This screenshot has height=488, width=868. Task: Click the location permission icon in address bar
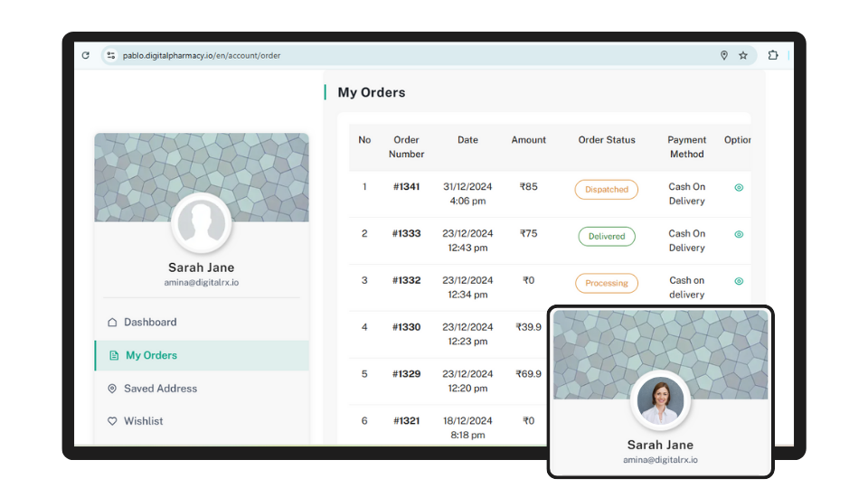point(723,55)
